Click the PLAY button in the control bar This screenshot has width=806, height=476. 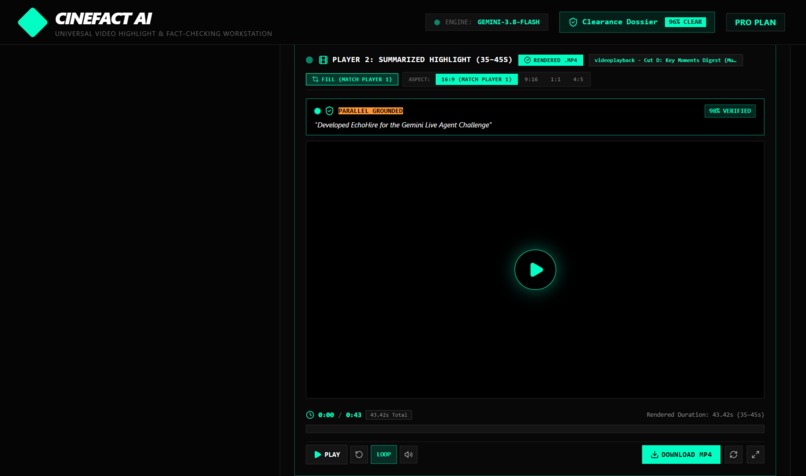coord(327,454)
